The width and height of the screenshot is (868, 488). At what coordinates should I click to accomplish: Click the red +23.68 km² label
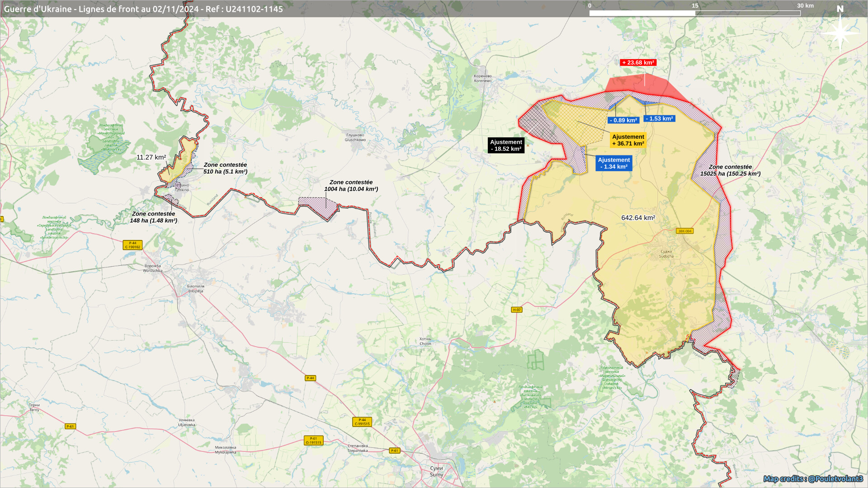click(638, 63)
